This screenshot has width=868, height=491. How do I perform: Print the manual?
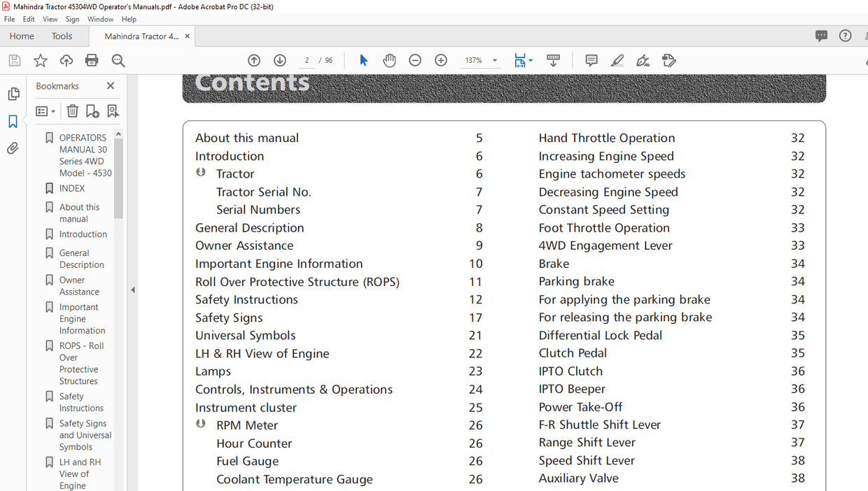tap(92, 60)
